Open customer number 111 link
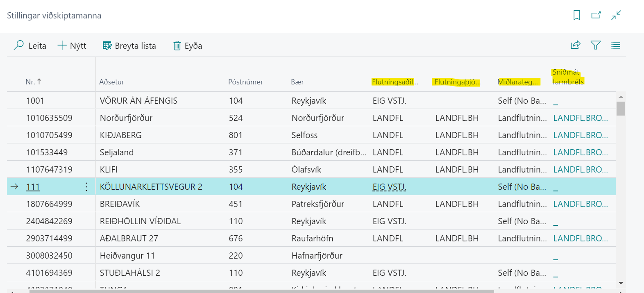 coord(33,187)
